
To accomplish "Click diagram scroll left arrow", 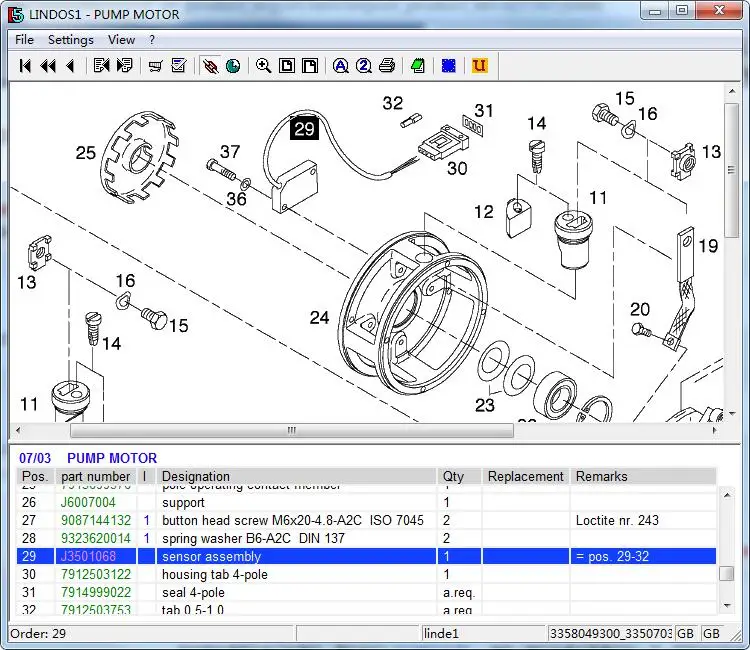I will click(18, 430).
